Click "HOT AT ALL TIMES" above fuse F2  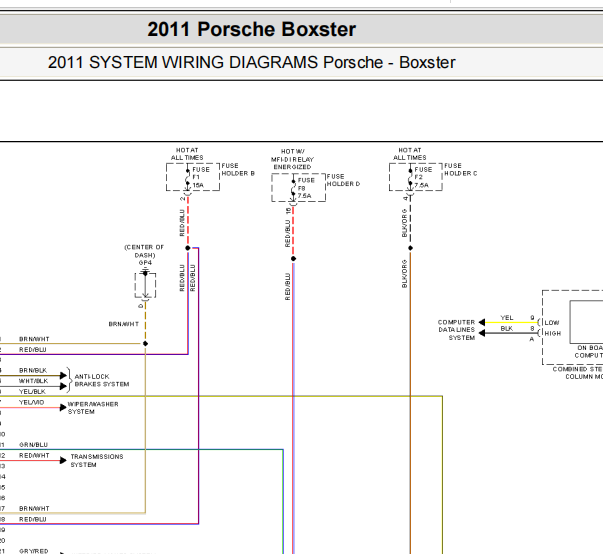410,154
